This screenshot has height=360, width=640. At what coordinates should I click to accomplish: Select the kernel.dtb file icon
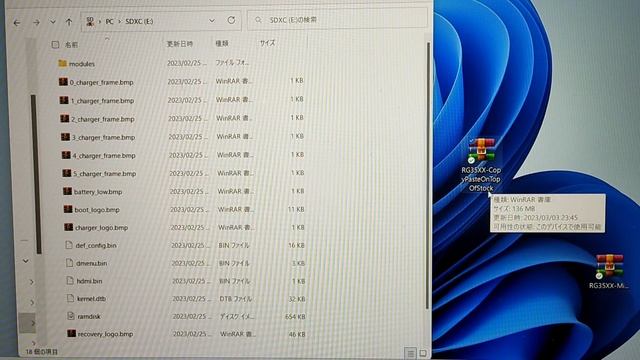pos(71,298)
